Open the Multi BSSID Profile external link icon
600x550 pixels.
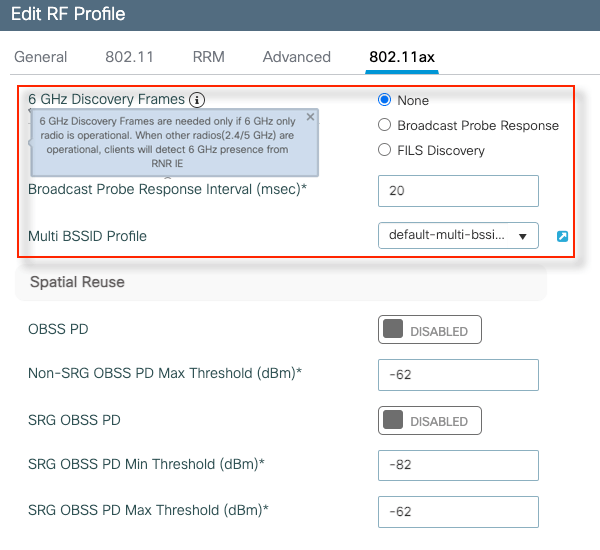(x=562, y=236)
